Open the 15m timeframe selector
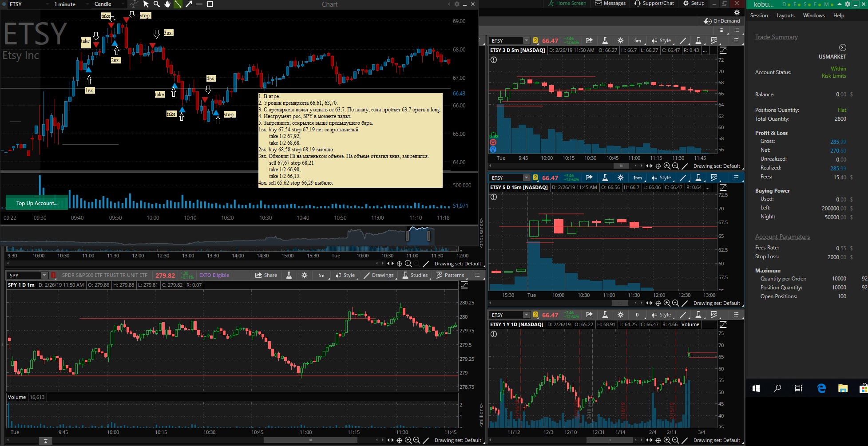 [638, 178]
